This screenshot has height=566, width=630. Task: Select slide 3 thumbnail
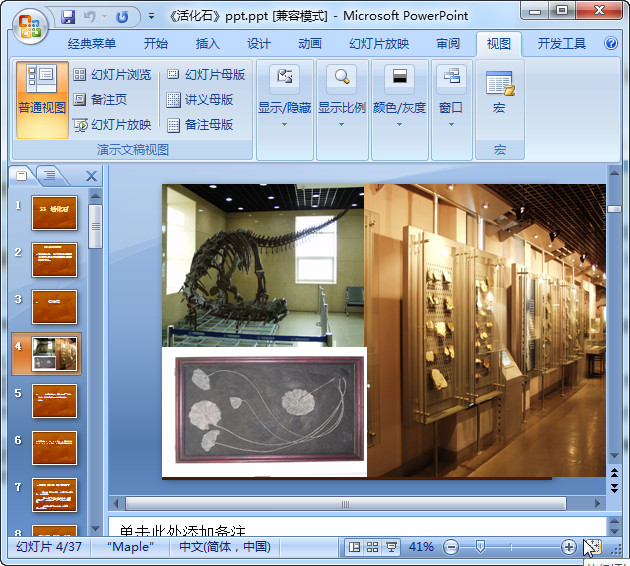point(54,306)
